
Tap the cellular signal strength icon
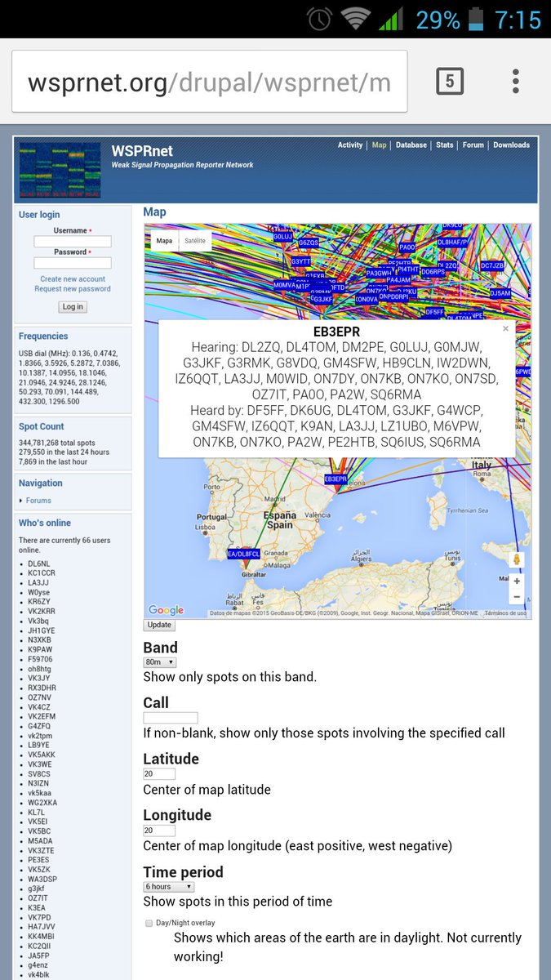click(x=391, y=19)
